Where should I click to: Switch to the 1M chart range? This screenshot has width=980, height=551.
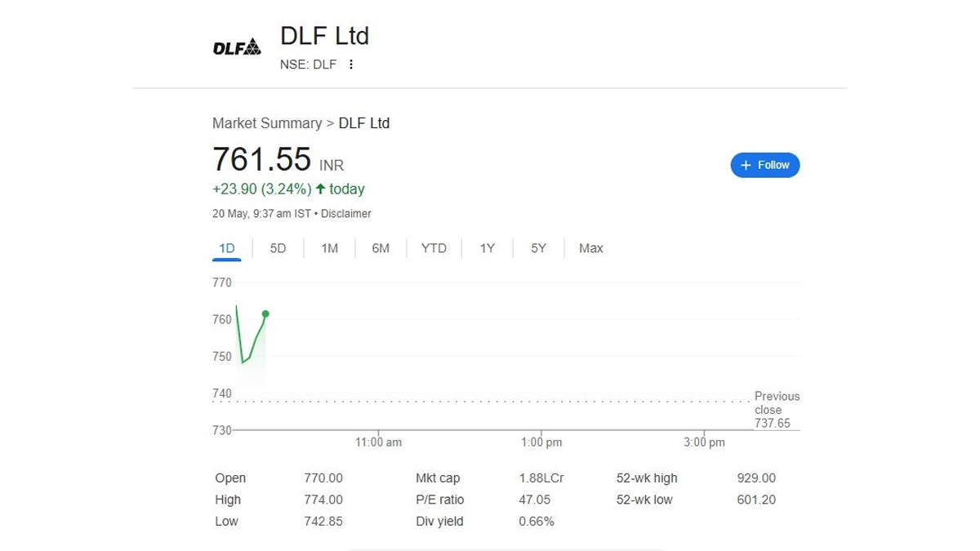(329, 248)
